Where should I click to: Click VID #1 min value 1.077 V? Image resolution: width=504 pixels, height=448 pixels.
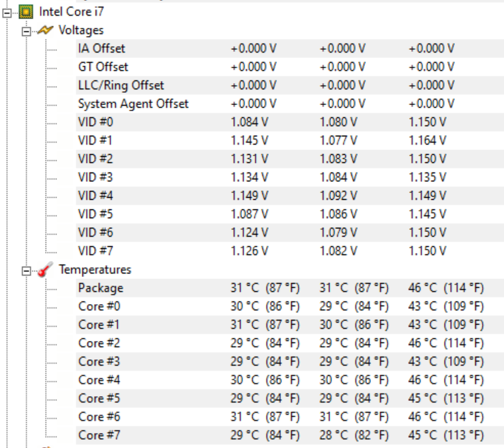coord(338,140)
